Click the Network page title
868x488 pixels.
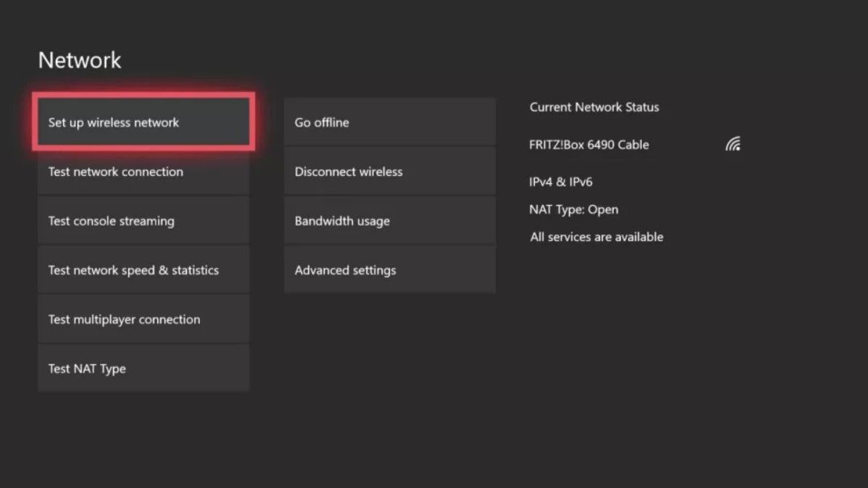pyautogui.click(x=80, y=60)
